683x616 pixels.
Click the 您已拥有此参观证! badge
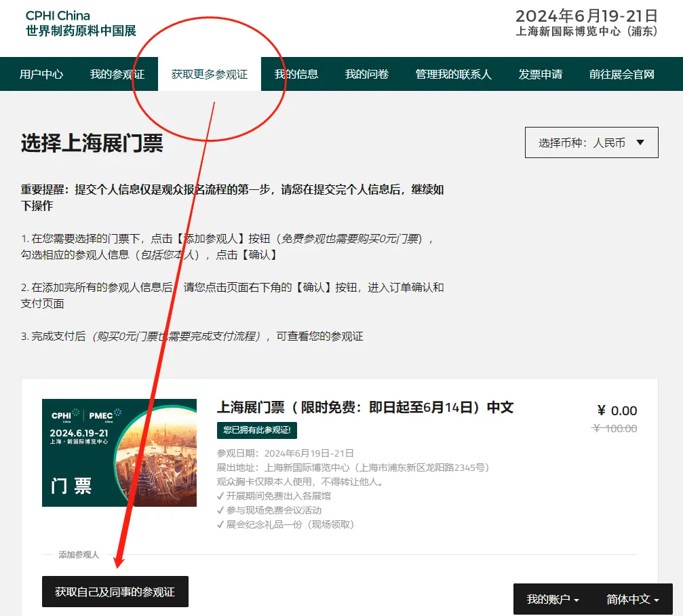point(257,430)
